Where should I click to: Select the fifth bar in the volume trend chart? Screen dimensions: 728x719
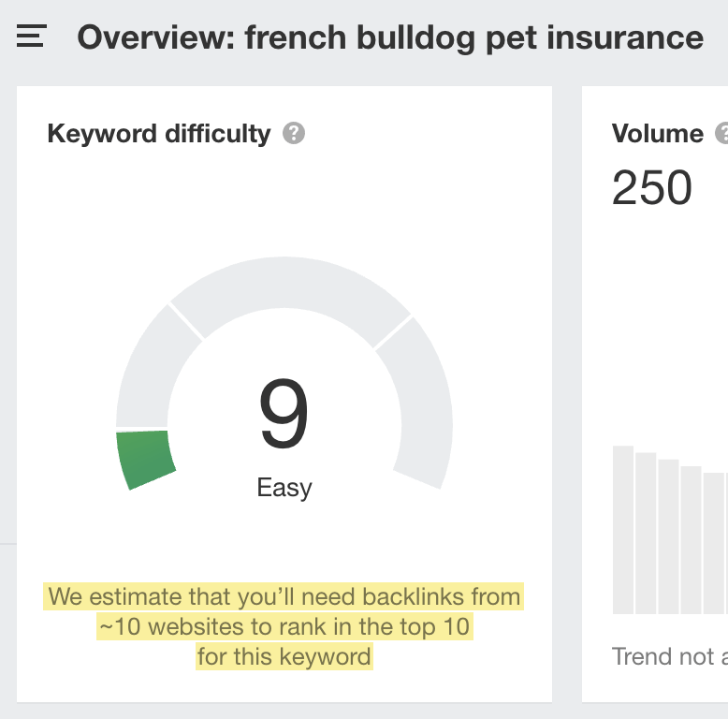pos(713,543)
